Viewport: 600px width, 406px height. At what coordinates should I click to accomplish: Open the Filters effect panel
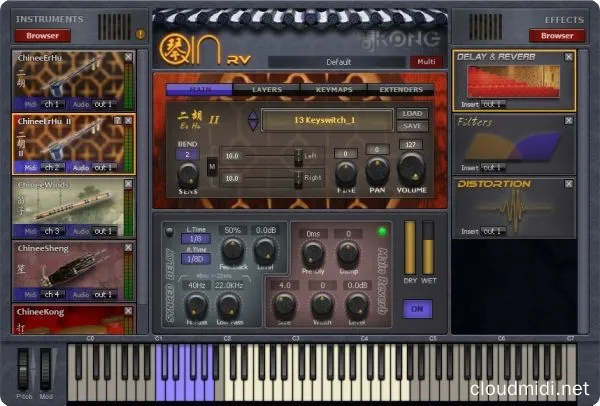513,146
